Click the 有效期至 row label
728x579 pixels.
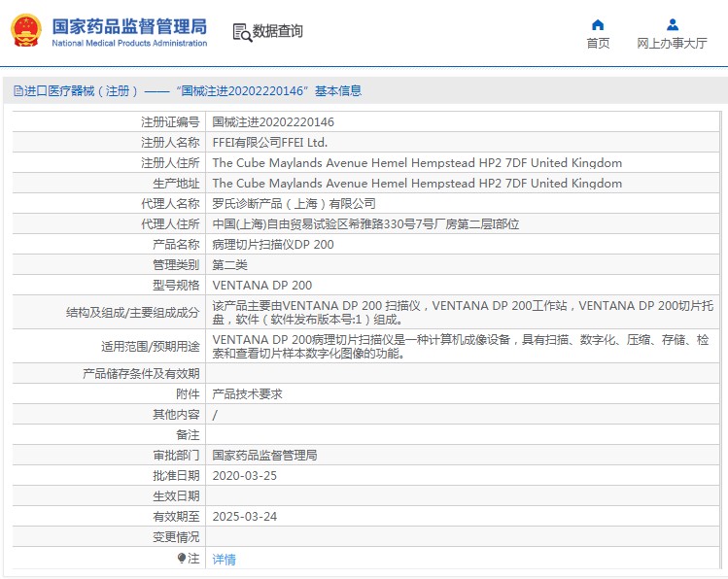click(x=177, y=517)
